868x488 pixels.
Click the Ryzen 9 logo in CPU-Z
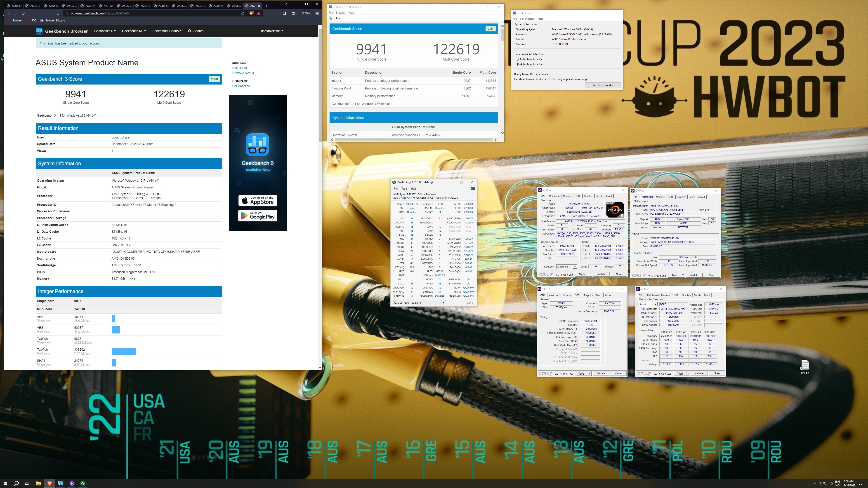(615, 209)
